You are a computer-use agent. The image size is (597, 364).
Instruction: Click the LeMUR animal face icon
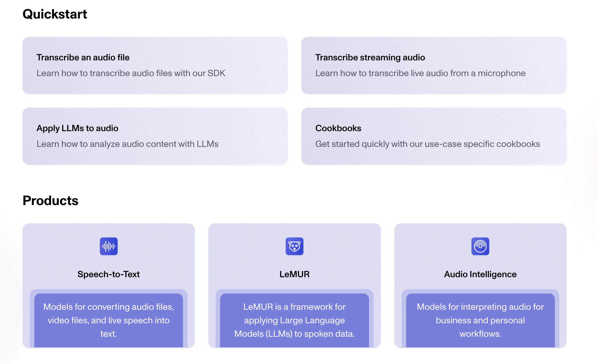pyautogui.click(x=294, y=246)
